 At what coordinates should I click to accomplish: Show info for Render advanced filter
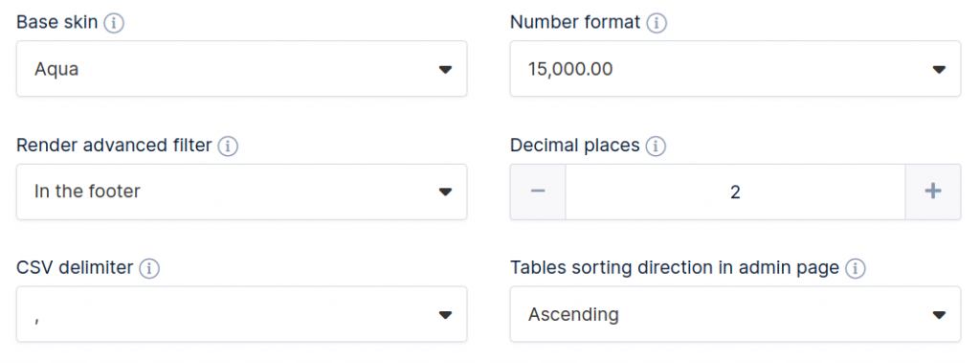228,147
